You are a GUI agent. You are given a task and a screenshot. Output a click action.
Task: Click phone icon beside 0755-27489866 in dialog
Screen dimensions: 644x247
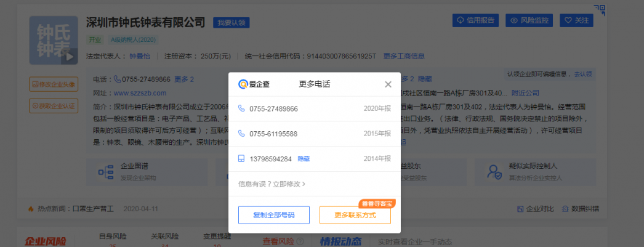coord(241,108)
